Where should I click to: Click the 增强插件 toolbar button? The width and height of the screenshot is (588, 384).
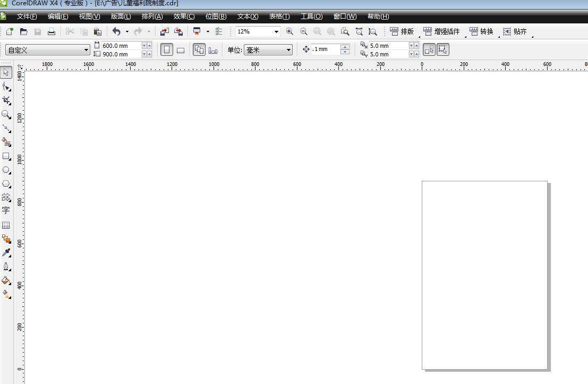click(x=441, y=32)
